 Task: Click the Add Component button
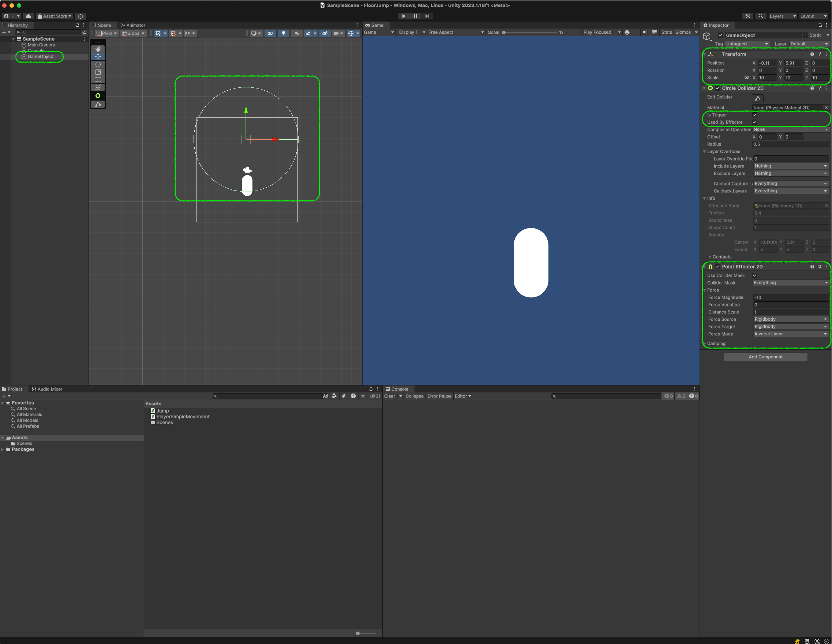tap(765, 357)
